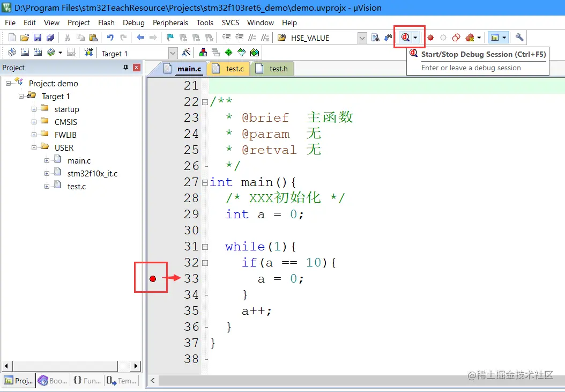Collapse the while loop fold at line 31

[x=205, y=247]
